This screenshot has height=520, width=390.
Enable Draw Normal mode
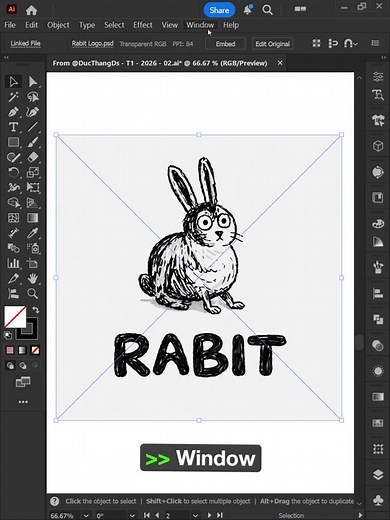[10, 366]
